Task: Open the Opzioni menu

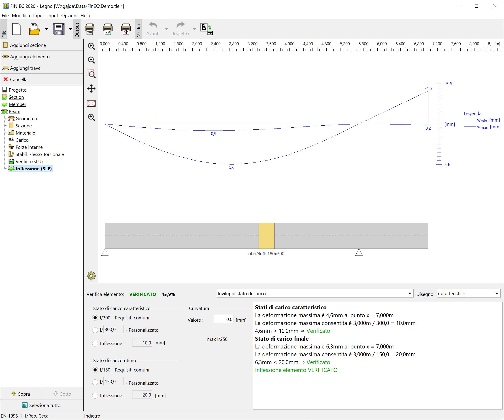Action: coord(69,15)
